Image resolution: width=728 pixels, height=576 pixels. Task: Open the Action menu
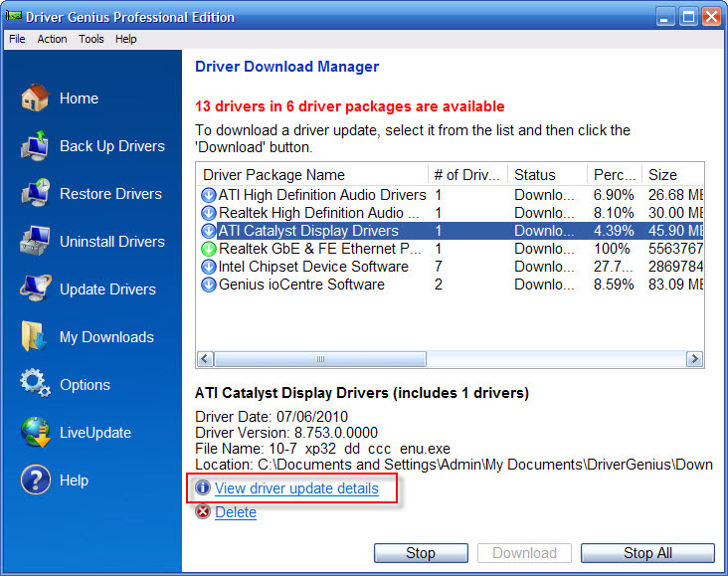click(52, 39)
